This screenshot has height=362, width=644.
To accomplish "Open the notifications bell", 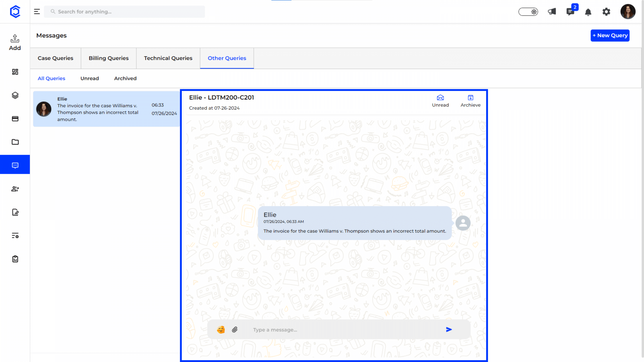I will [x=588, y=12].
